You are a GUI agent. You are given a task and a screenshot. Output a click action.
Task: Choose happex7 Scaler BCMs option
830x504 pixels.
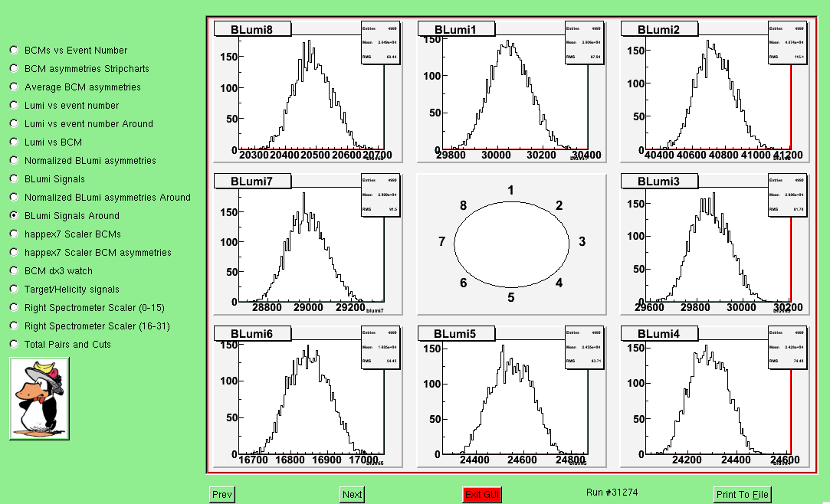(15, 234)
